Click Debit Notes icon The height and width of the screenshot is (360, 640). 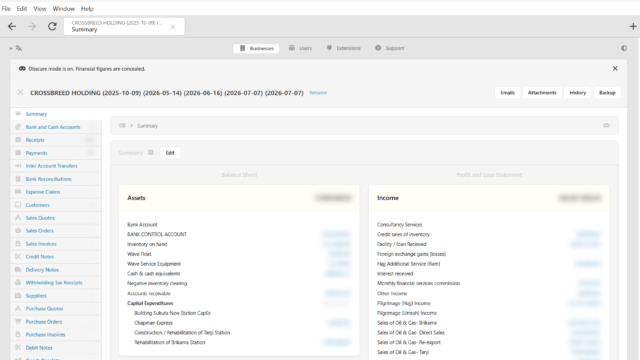point(18,348)
